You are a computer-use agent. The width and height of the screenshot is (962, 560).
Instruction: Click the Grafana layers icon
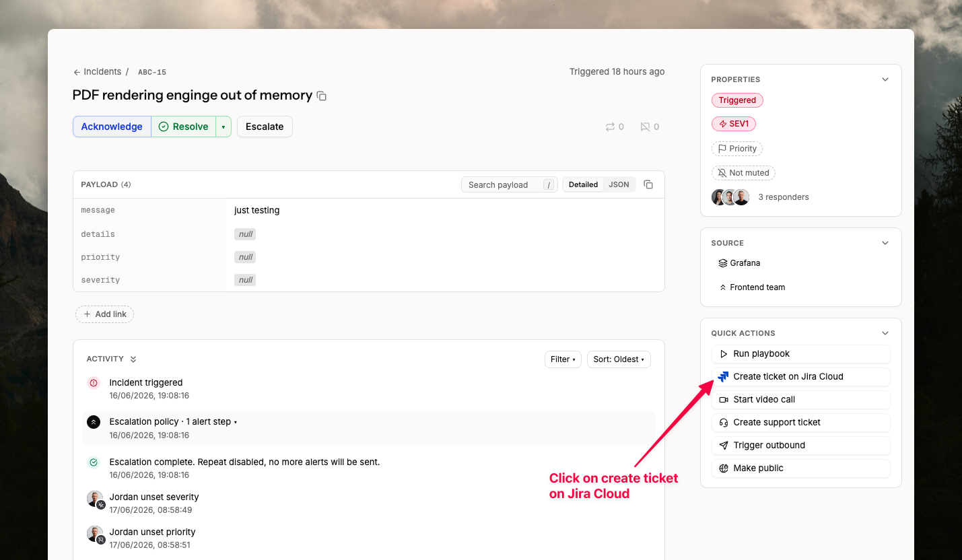(723, 263)
